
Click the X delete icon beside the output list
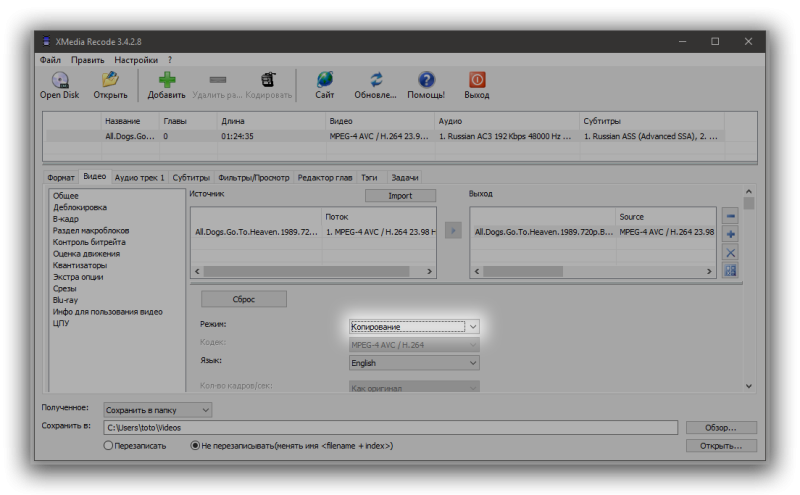pyautogui.click(x=731, y=253)
